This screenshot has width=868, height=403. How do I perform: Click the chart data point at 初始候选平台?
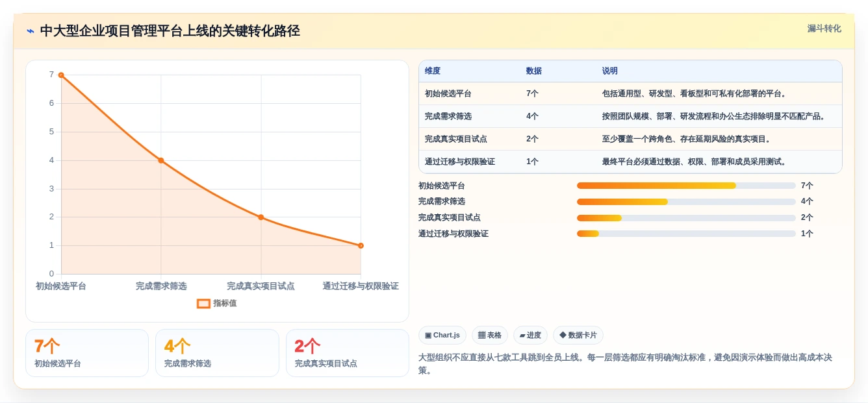click(x=61, y=75)
